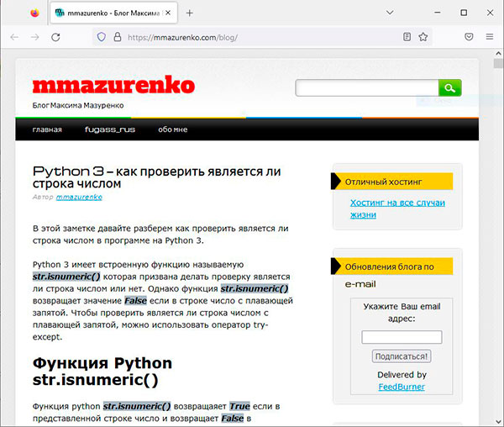Click the blog search text field
The height and width of the screenshot is (427, 504).
[x=367, y=88]
